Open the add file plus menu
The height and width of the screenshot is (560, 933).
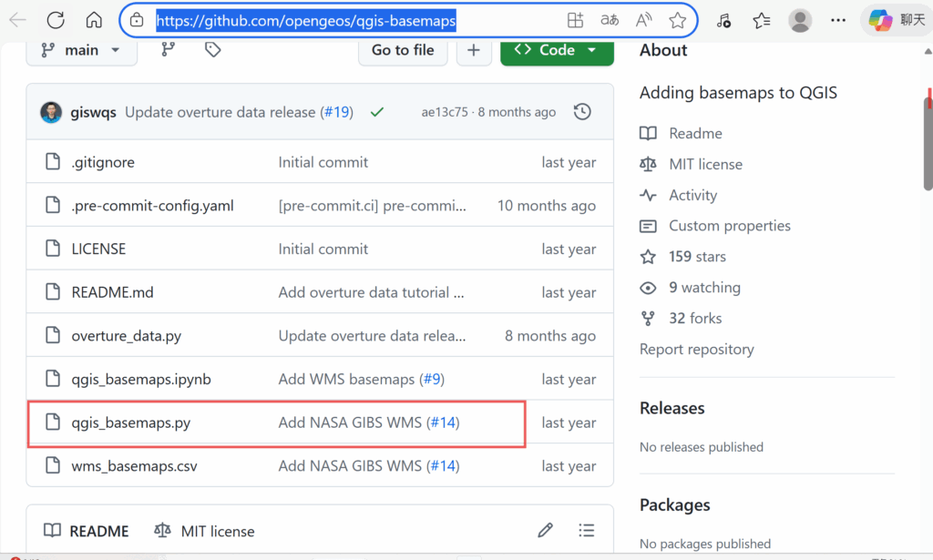click(x=474, y=50)
